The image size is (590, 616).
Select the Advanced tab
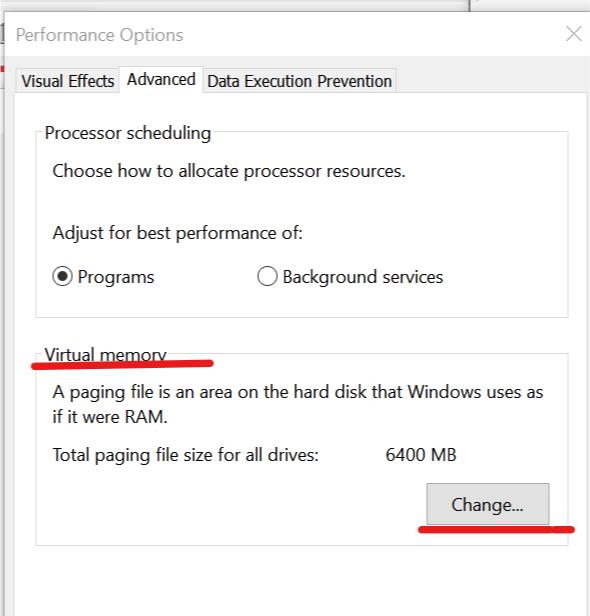click(161, 79)
